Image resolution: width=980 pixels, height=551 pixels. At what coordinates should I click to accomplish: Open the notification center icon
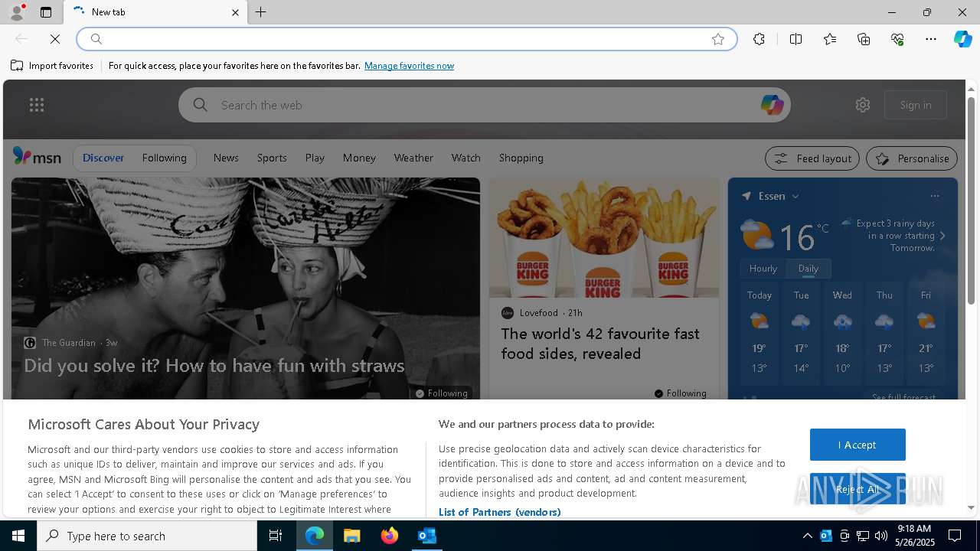tap(955, 536)
